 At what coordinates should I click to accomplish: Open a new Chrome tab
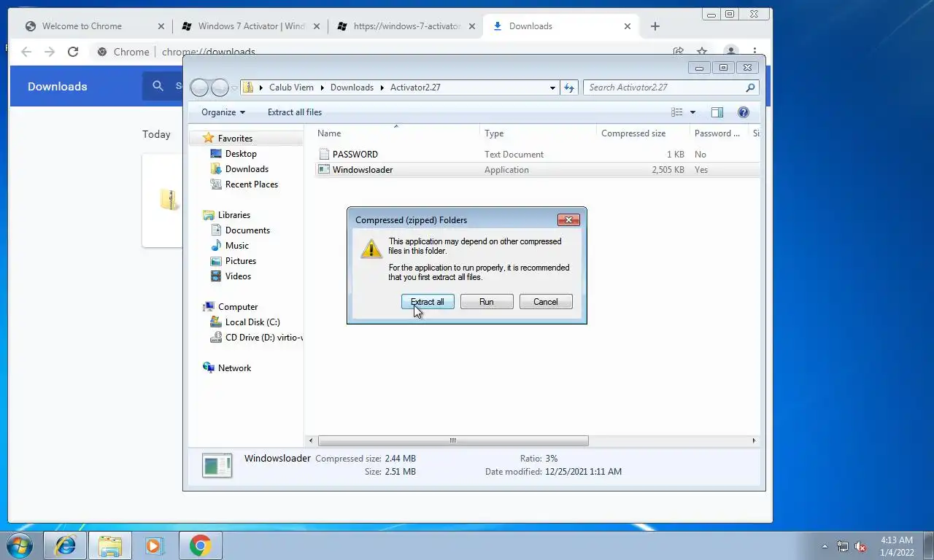point(655,26)
